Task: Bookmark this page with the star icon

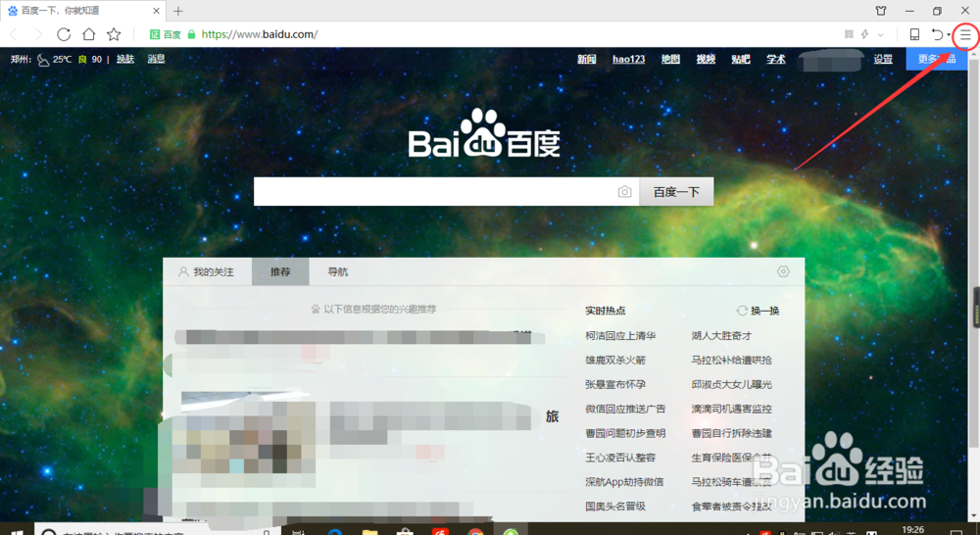Action: tap(114, 34)
